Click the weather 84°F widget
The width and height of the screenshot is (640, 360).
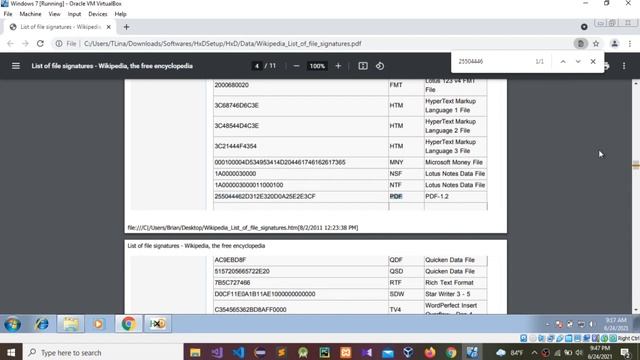(509, 352)
